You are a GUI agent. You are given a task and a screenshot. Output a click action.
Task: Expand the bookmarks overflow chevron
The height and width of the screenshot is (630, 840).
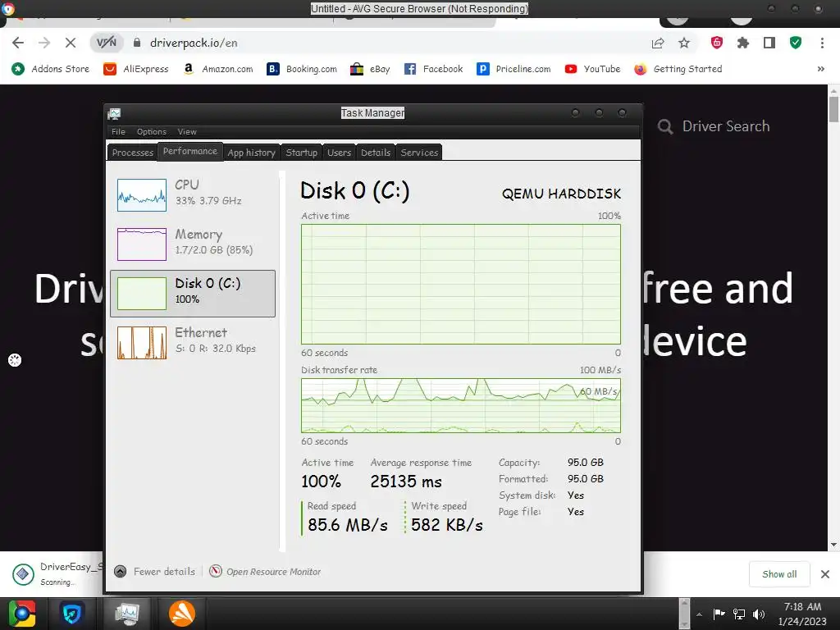(820, 69)
